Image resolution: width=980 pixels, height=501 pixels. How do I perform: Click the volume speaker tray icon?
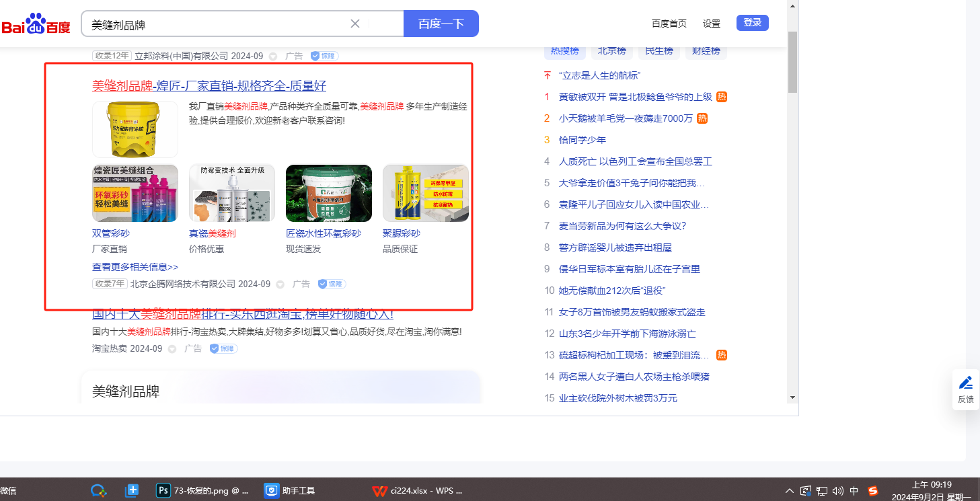pos(837,491)
